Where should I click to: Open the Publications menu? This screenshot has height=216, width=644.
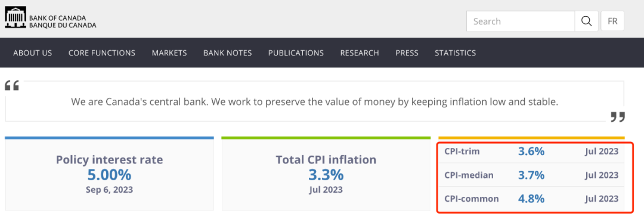coord(296,53)
